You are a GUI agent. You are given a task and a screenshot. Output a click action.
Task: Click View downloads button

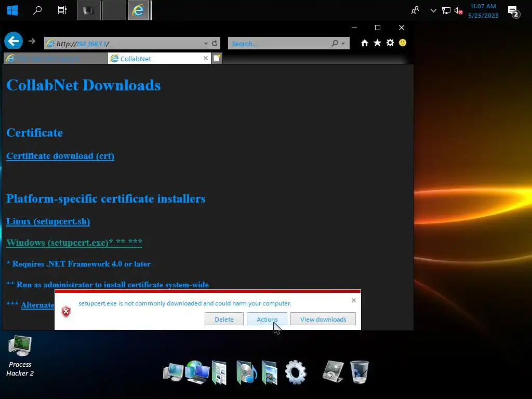pos(323,320)
